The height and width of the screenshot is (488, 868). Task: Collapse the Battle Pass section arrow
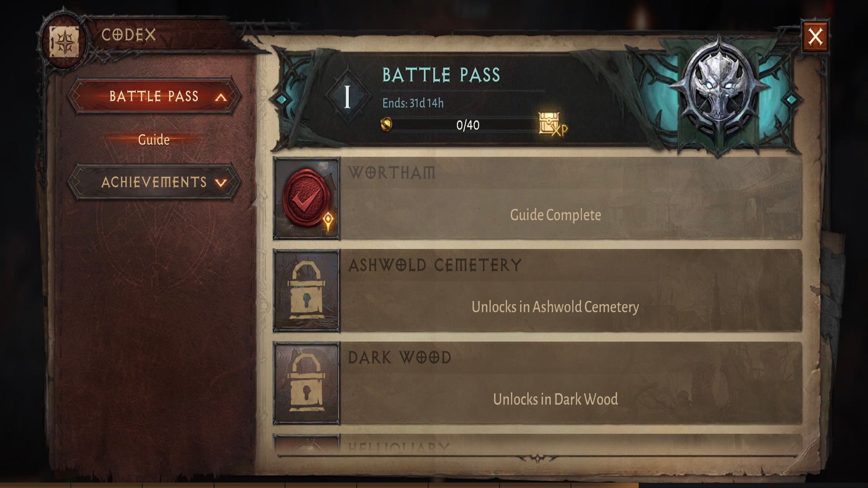pyautogui.click(x=221, y=97)
